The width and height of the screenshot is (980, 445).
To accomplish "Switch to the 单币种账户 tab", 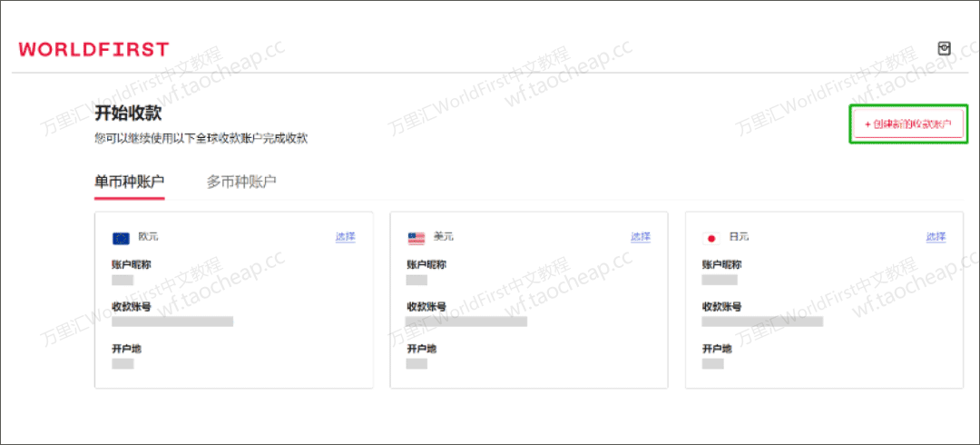I will point(130,182).
